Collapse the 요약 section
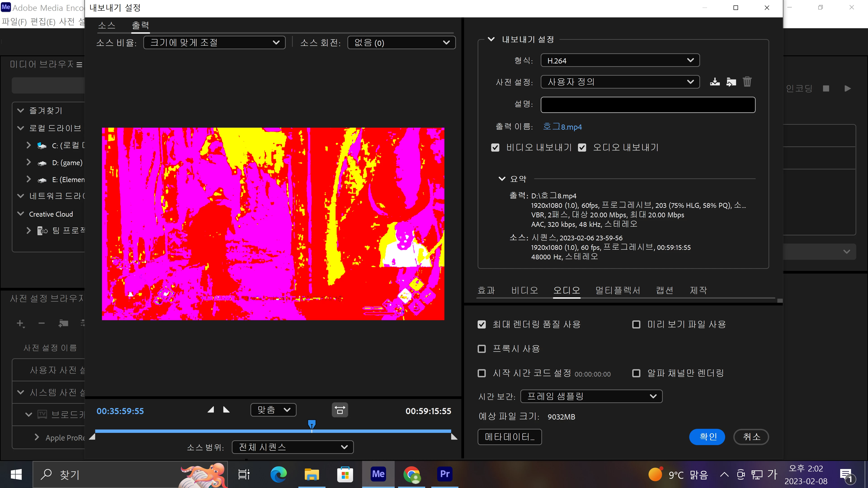Image resolution: width=868 pixels, height=488 pixels. point(502,179)
